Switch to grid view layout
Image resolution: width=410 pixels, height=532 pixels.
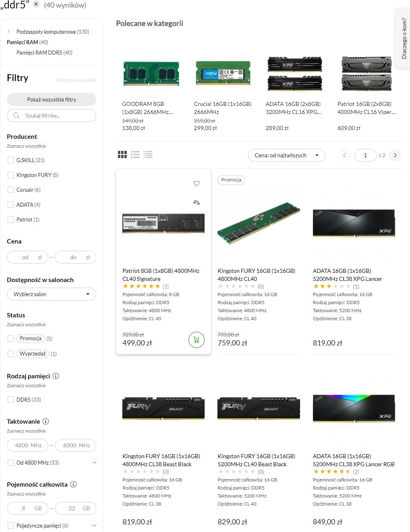coord(122,154)
